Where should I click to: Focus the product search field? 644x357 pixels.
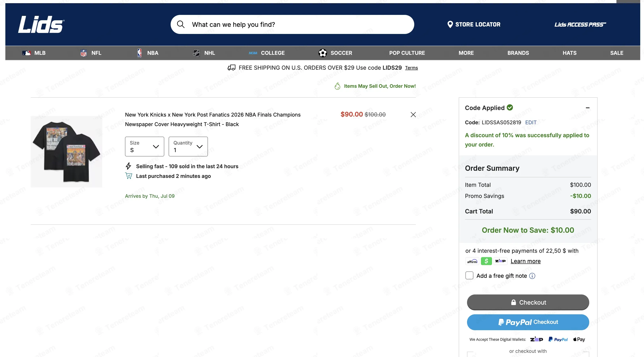click(x=292, y=24)
